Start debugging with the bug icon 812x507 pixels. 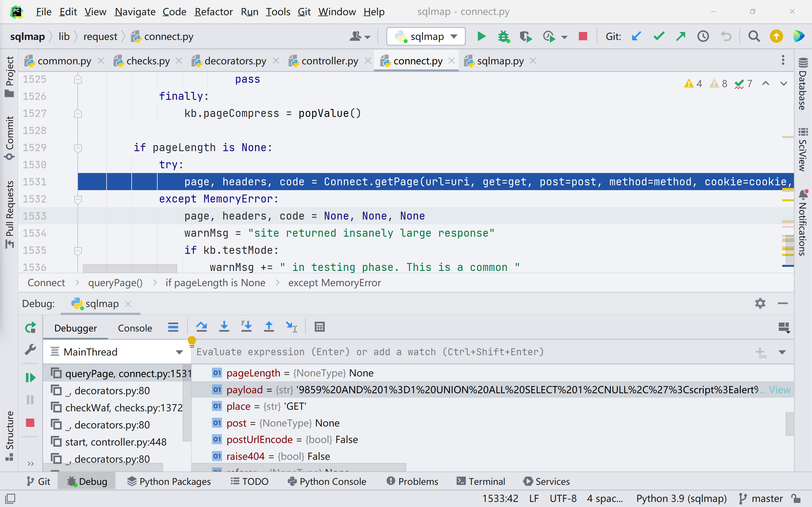pos(504,36)
